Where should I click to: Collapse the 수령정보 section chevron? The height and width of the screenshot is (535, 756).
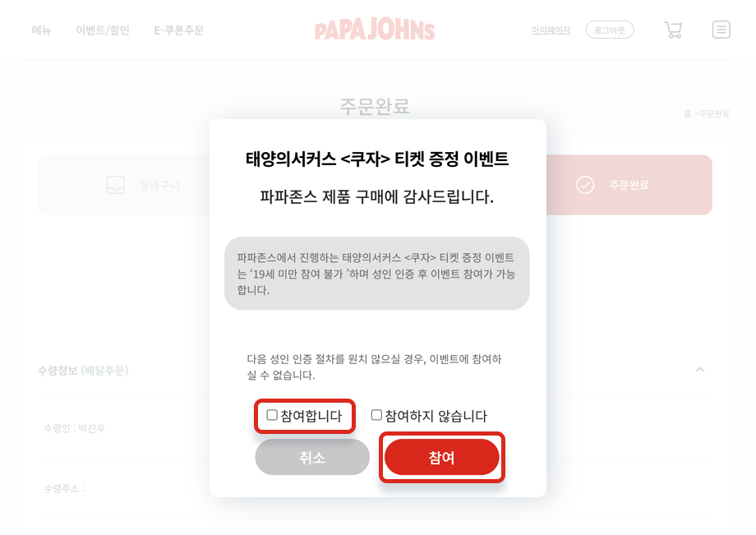(700, 370)
